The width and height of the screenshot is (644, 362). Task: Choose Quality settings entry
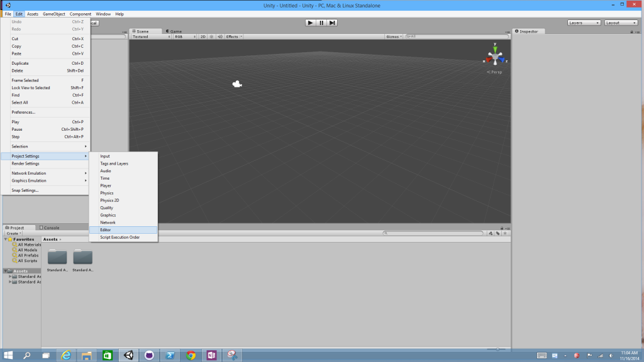pos(123,207)
